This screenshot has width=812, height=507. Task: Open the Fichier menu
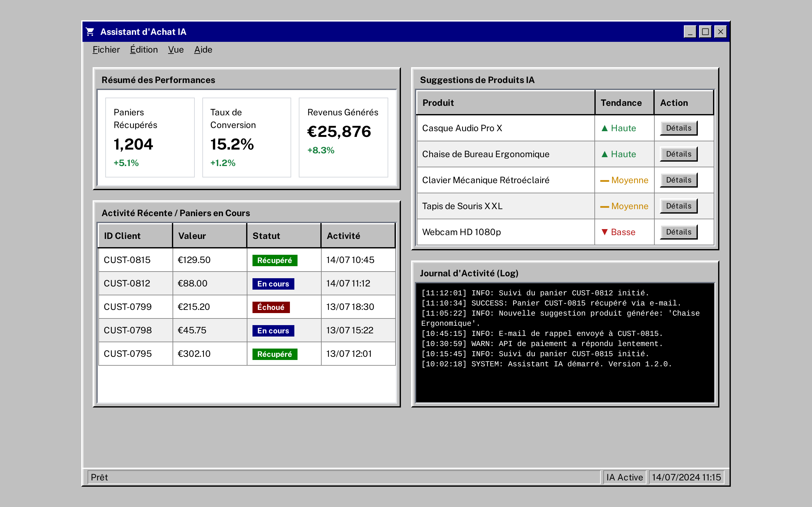[x=106, y=49]
